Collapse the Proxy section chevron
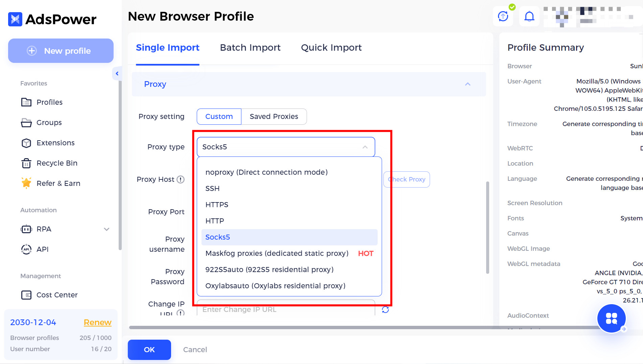The height and width of the screenshot is (364, 643). click(468, 84)
